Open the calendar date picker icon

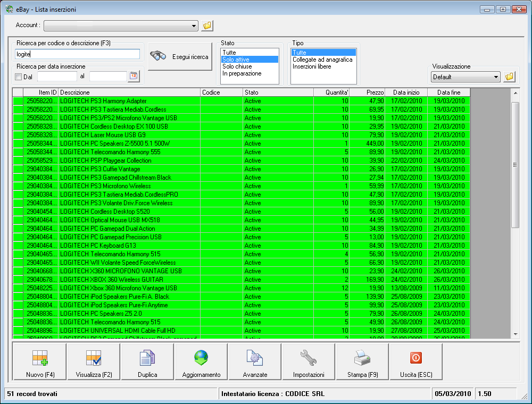[134, 76]
